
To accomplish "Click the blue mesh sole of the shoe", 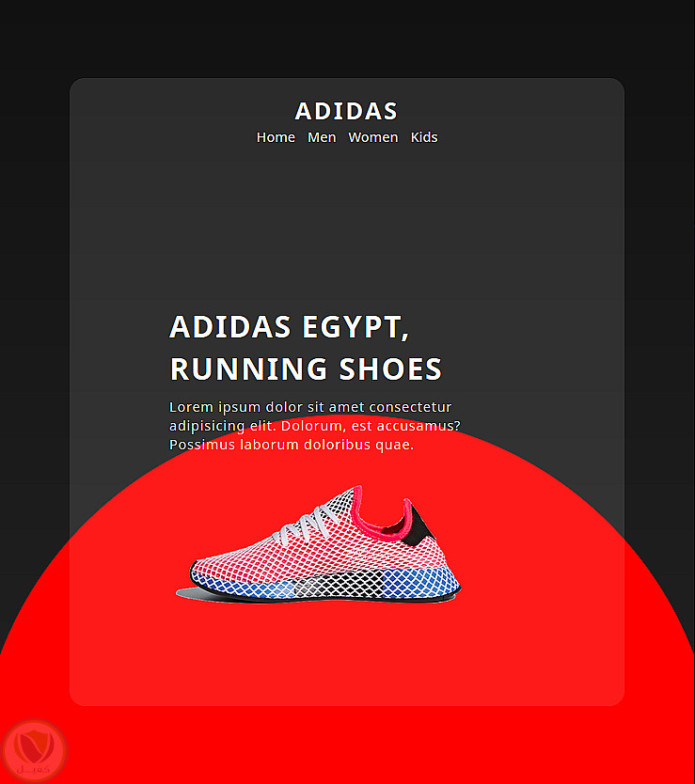I will [325, 585].
